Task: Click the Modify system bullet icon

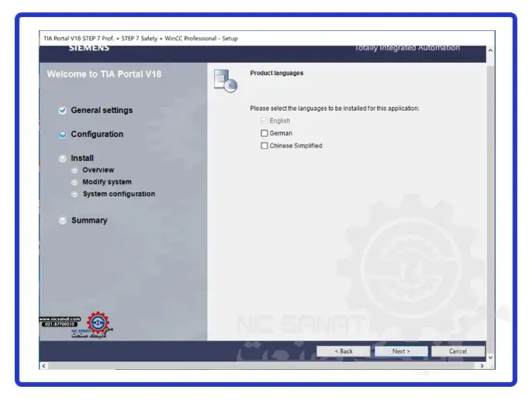Action: (x=74, y=182)
